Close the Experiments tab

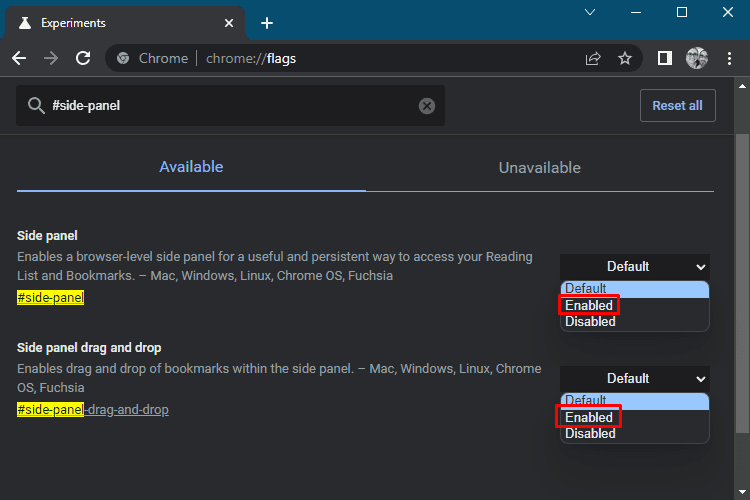click(x=229, y=23)
